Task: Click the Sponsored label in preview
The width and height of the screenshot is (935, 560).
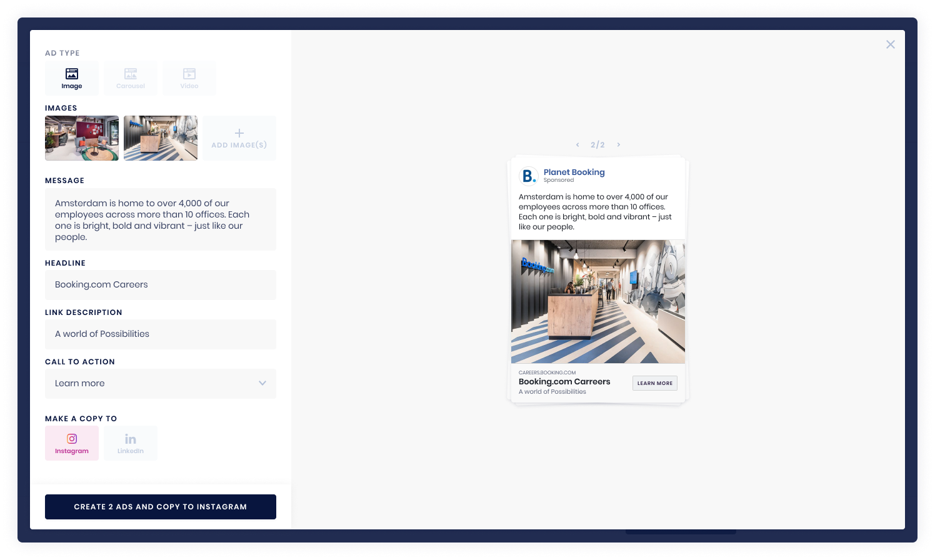Action: [x=559, y=180]
